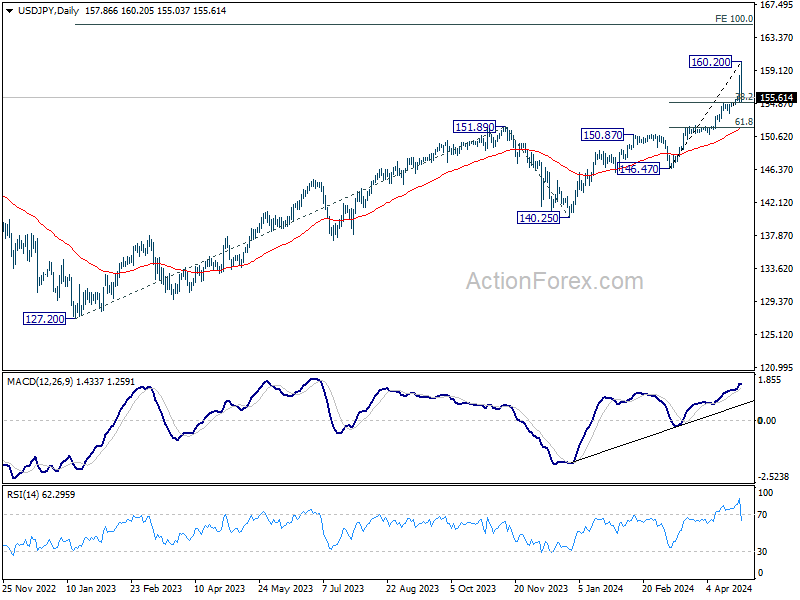Image resolution: width=800 pixels, height=600 pixels.
Task: Select the 127.200 low price label
Action: [44, 319]
